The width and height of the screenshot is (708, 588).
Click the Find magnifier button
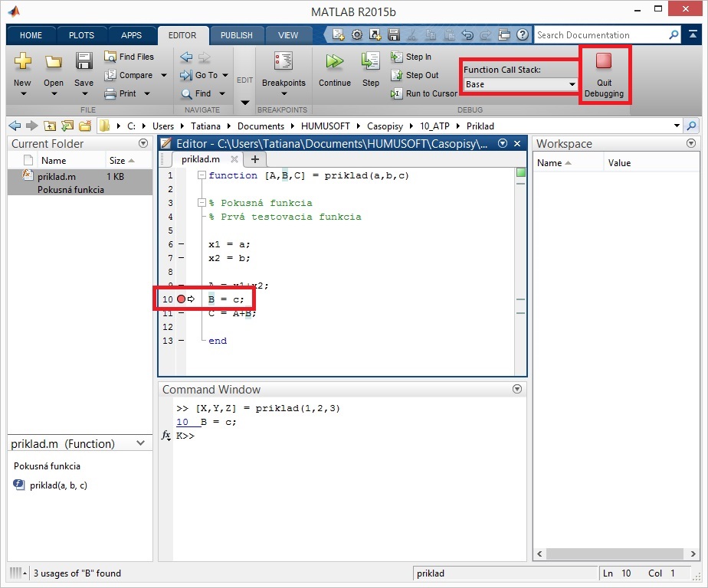click(x=196, y=93)
